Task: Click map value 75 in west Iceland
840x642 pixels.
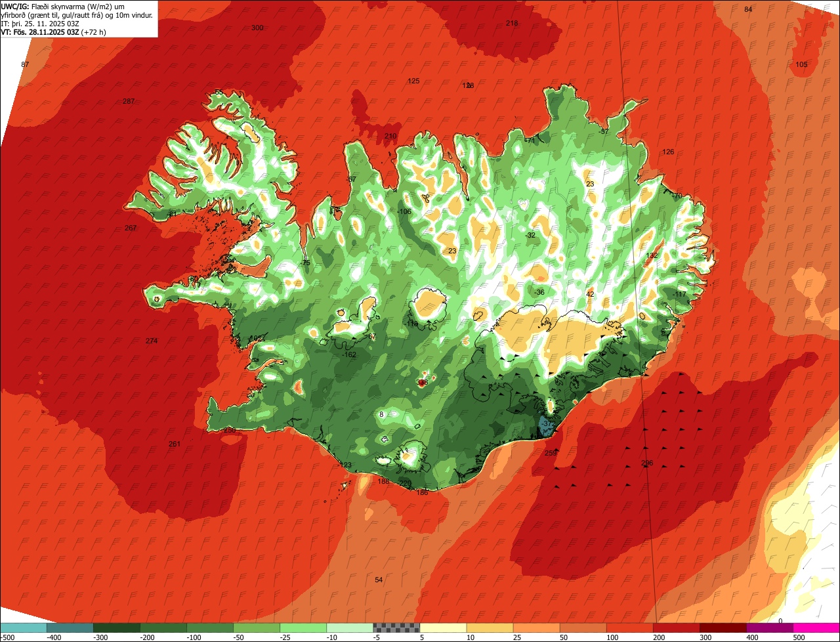Action: pyautogui.click(x=306, y=263)
